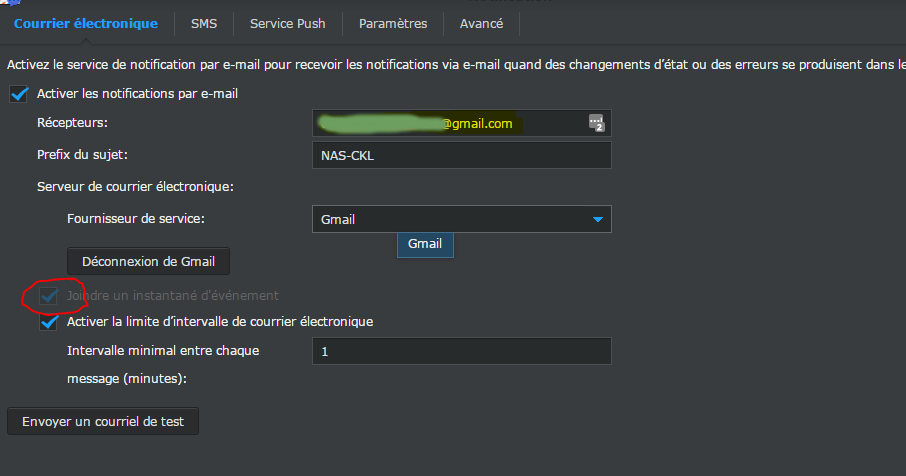
Task: Click the Gmail tooltip below the dropdown
Action: [425, 243]
